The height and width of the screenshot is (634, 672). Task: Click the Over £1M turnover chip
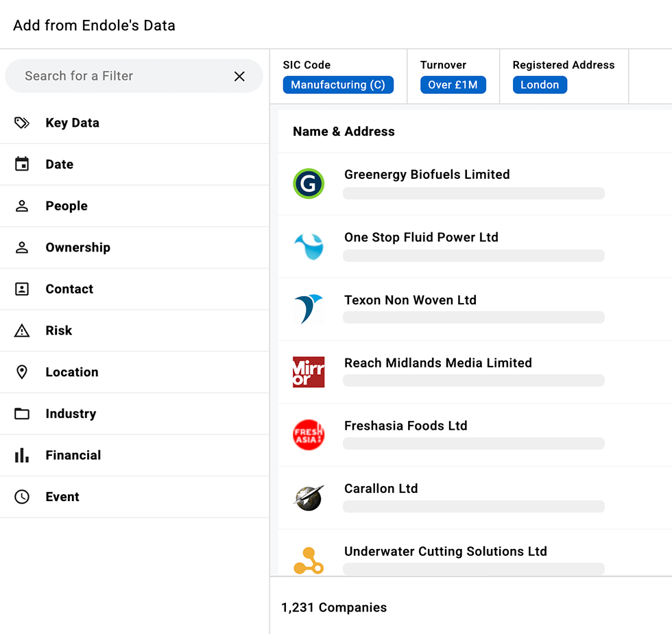[x=453, y=85]
